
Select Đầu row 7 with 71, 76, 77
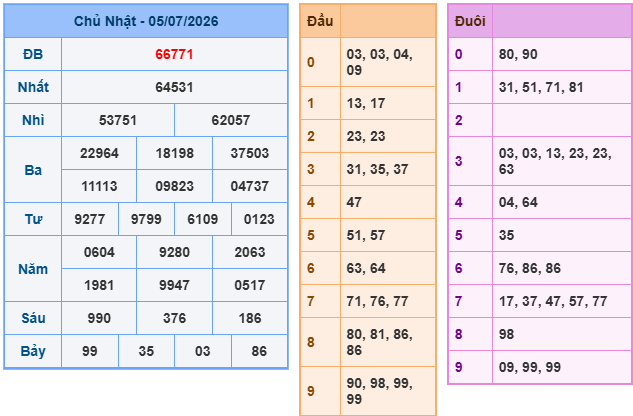[368, 301]
